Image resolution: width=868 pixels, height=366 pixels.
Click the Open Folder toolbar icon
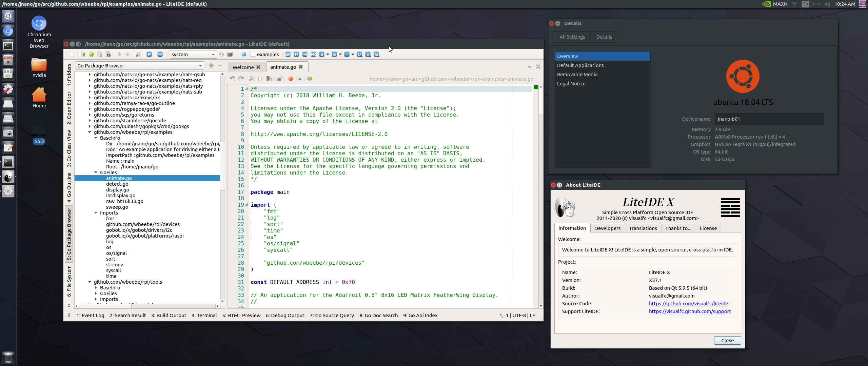91,54
